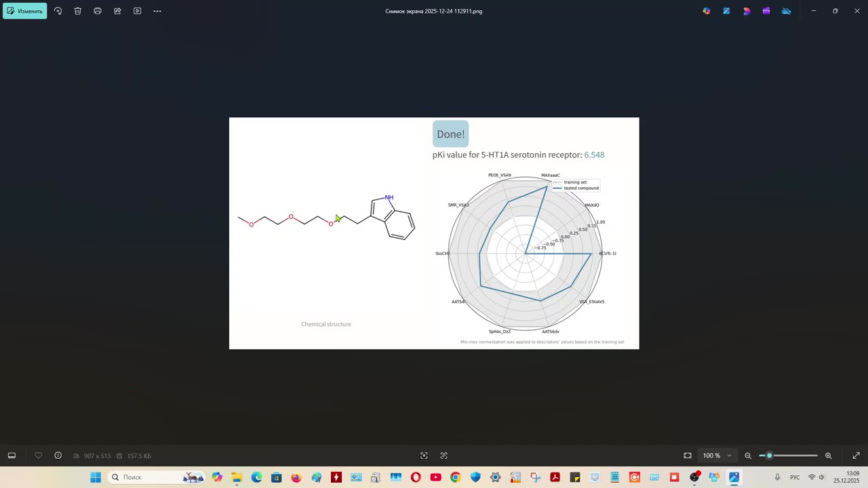Click the zoom in magnifier icon
The height and width of the screenshot is (488, 868).
828,455
